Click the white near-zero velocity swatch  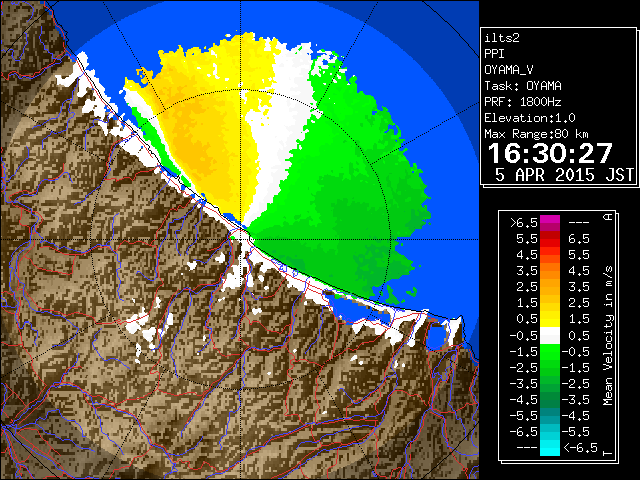point(550,336)
